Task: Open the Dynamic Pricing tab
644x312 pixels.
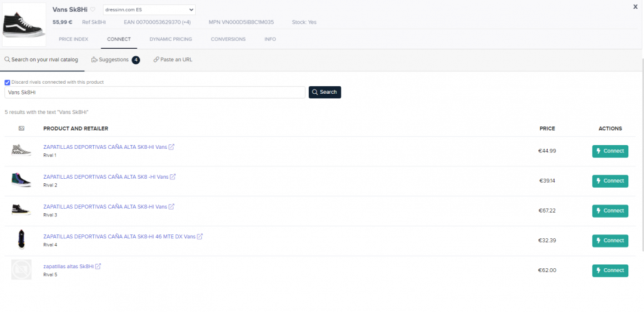Action: [171, 39]
